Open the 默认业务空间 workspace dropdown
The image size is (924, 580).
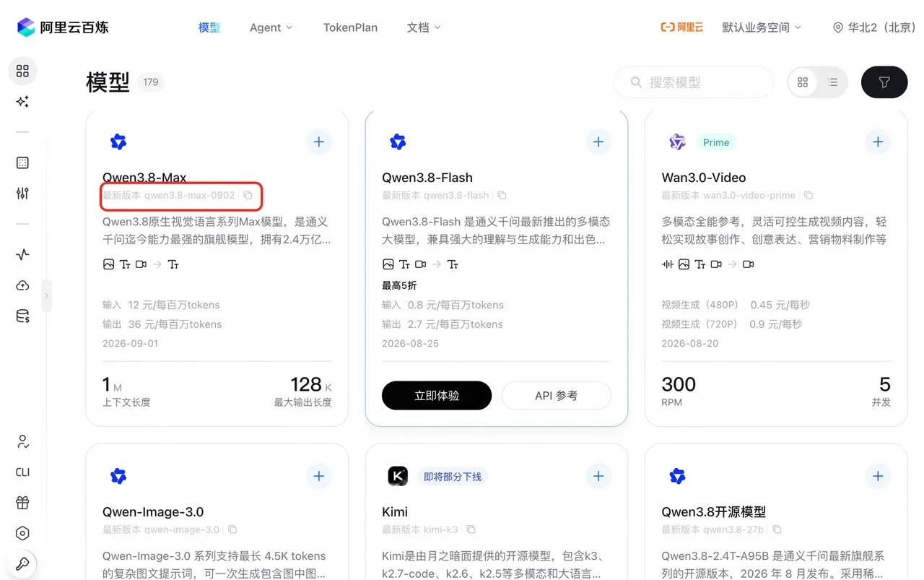[762, 27]
